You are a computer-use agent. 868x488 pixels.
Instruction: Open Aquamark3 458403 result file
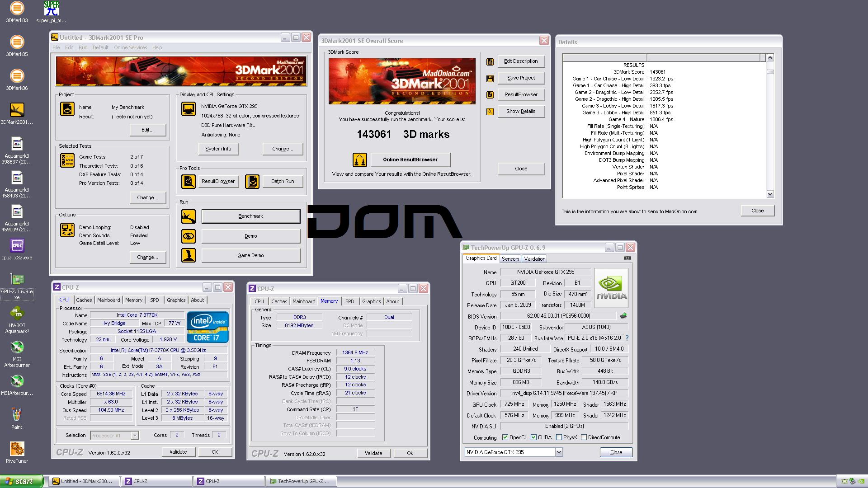(17, 184)
